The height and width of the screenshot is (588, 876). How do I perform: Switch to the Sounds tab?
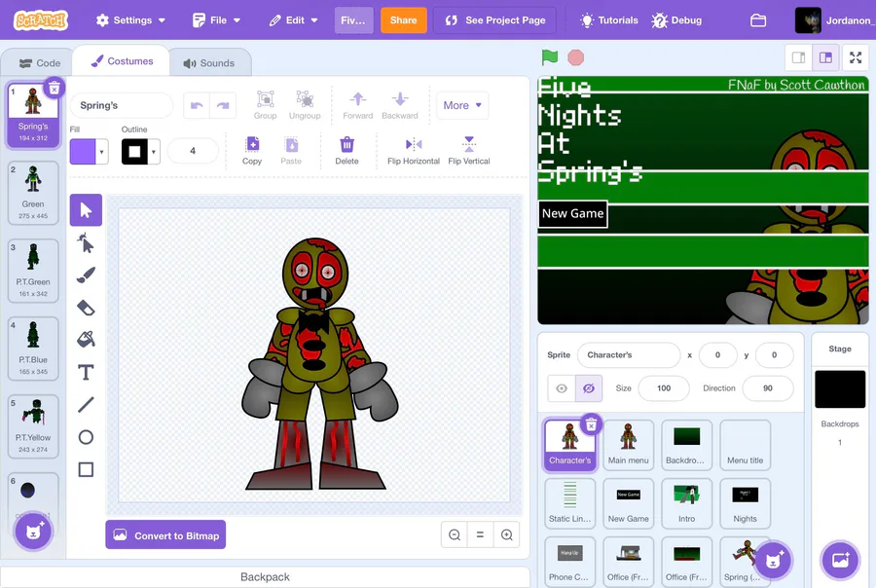point(209,63)
